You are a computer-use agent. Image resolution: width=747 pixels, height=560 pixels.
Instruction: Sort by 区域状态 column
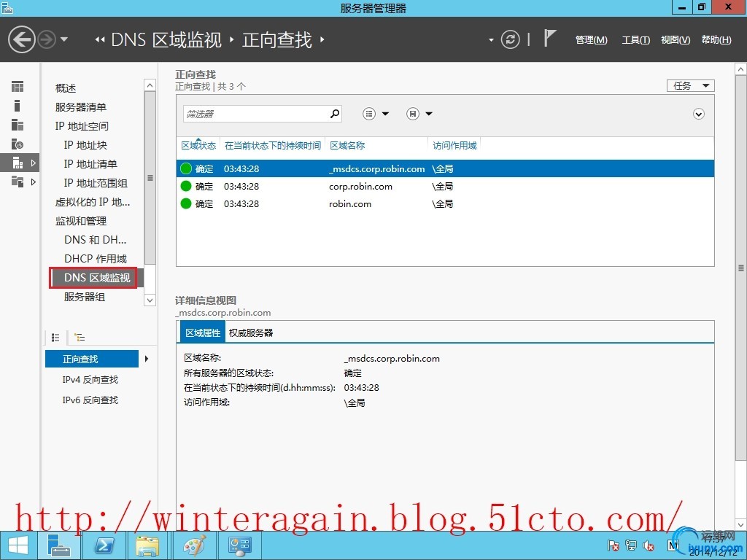coord(198,145)
